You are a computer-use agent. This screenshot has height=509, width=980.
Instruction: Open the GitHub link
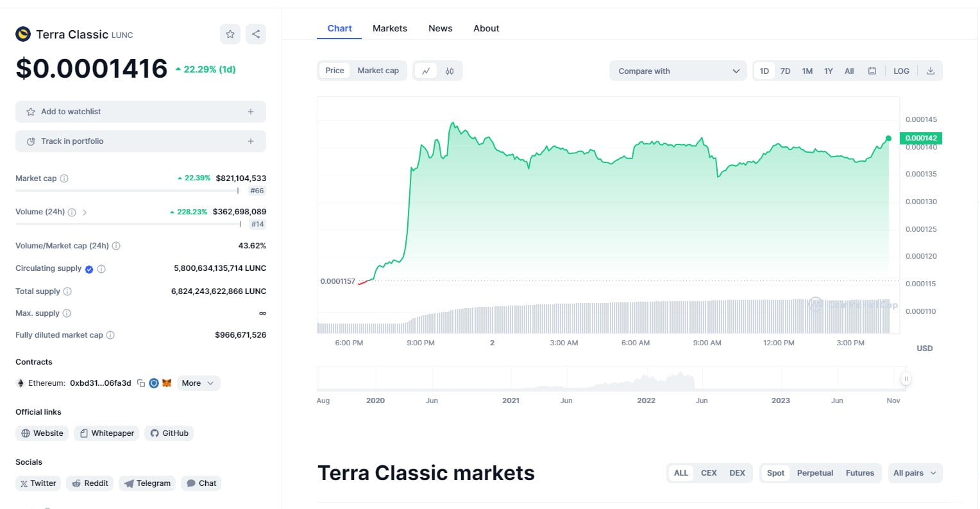tap(169, 433)
